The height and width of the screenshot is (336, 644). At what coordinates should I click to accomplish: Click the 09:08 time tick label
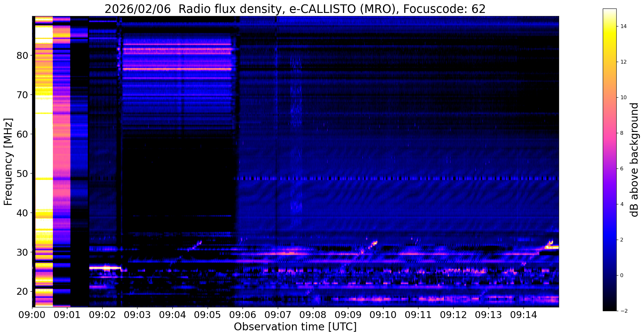[313, 314]
